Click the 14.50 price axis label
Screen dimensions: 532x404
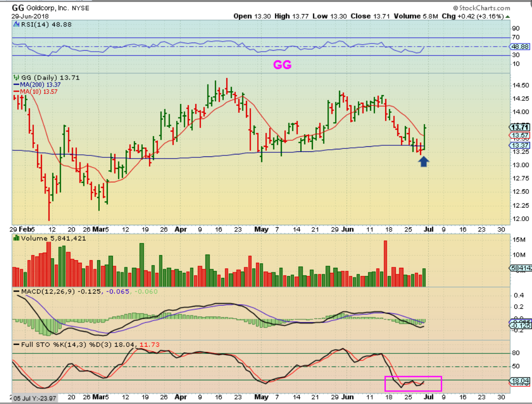tap(520, 85)
